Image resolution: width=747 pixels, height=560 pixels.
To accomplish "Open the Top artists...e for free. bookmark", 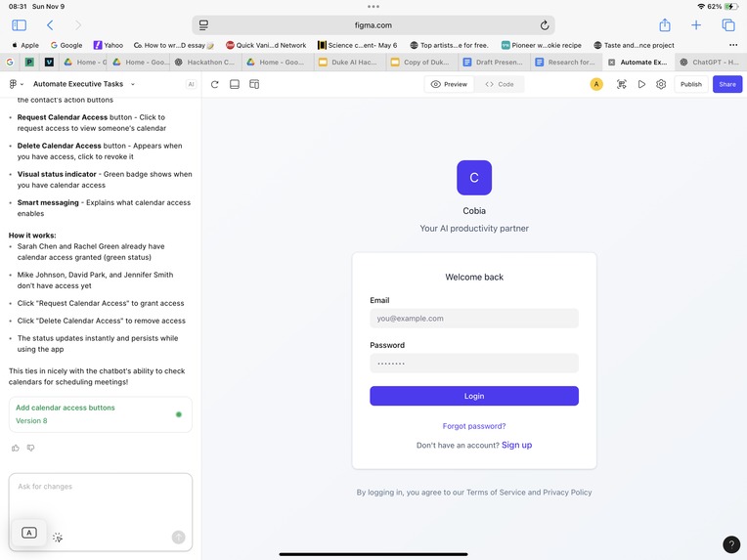I will pos(449,45).
